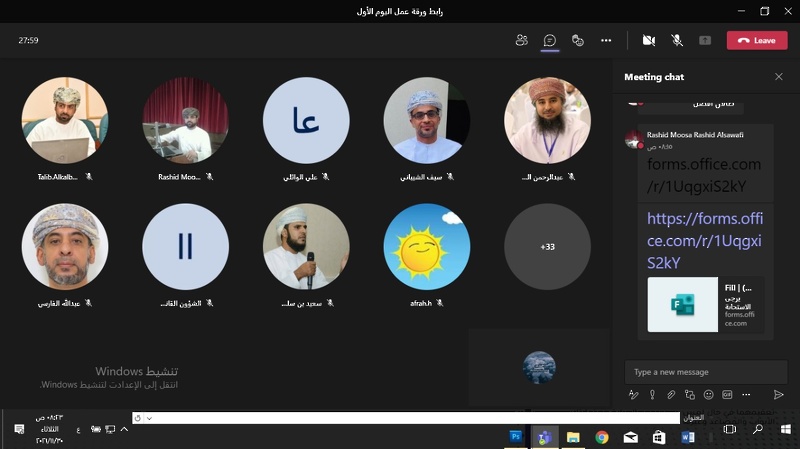The width and height of the screenshot is (800, 449).
Task: Open File Explorer from taskbar
Action: (573, 437)
